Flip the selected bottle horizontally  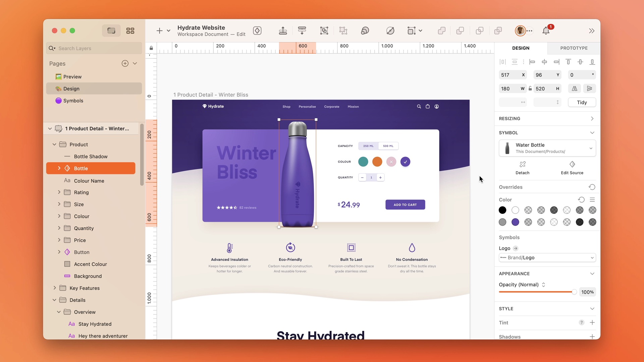click(575, 88)
